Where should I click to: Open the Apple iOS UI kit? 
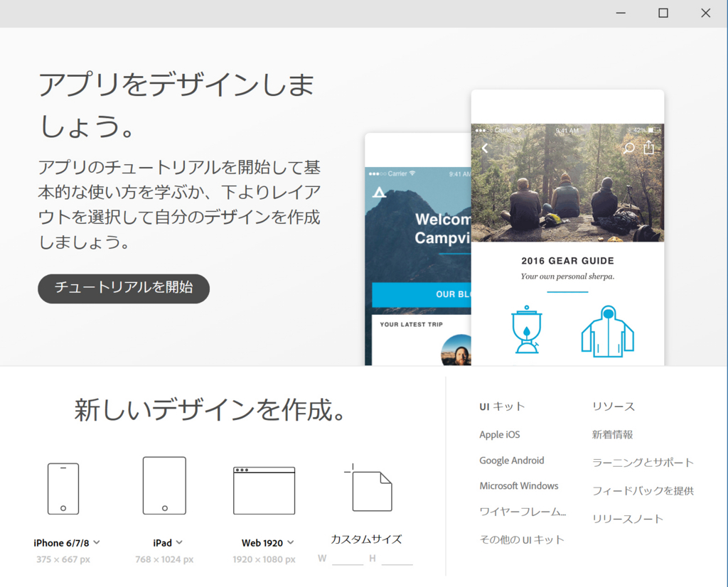coord(500,435)
